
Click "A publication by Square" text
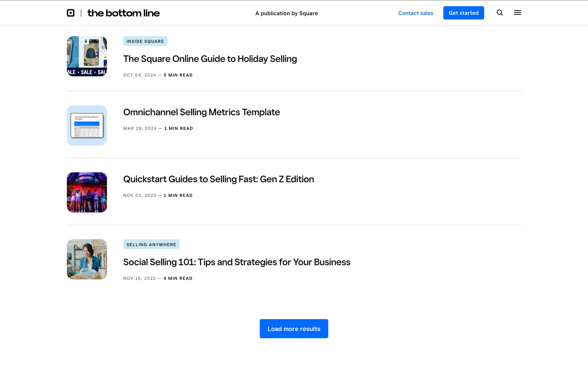pyautogui.click(x=286, y=13)
